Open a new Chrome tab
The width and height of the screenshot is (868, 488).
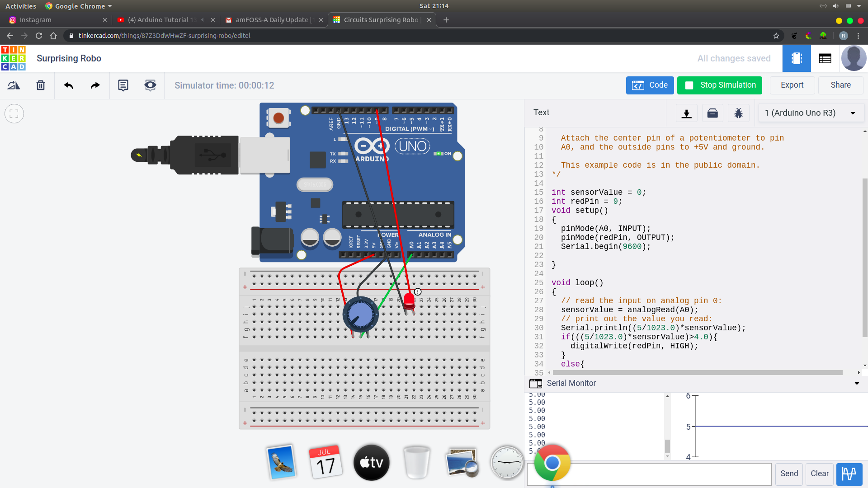(446, 20)
